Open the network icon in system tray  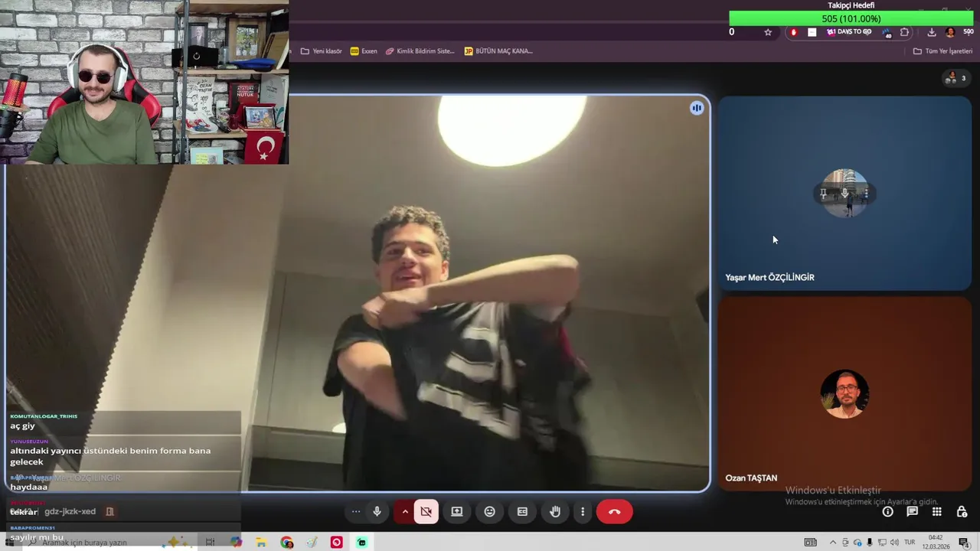pos(882,543)
